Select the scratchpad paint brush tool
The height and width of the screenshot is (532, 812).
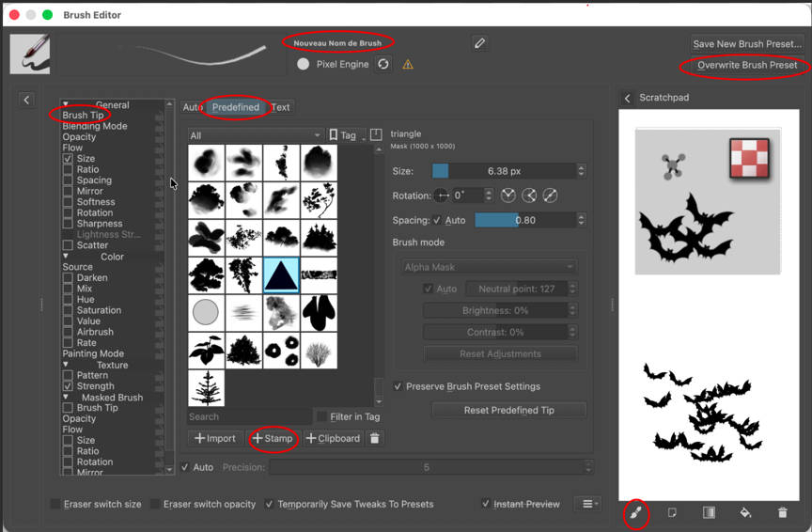[x=636, y=512]
